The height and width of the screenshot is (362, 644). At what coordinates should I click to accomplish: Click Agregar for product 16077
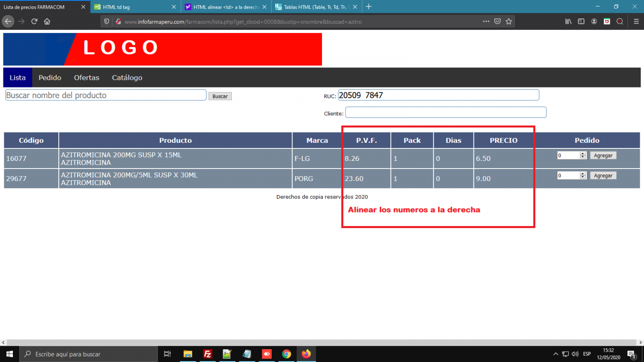(x=603, y=155)
